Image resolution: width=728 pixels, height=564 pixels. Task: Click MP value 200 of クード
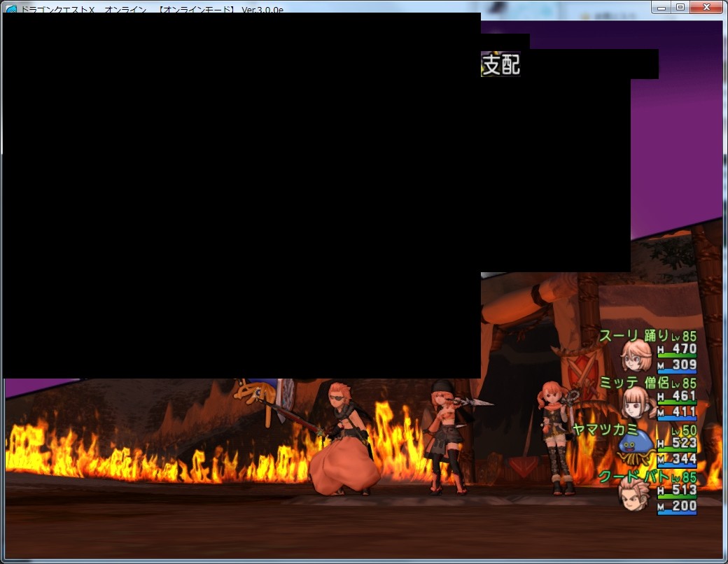point(685,506)
